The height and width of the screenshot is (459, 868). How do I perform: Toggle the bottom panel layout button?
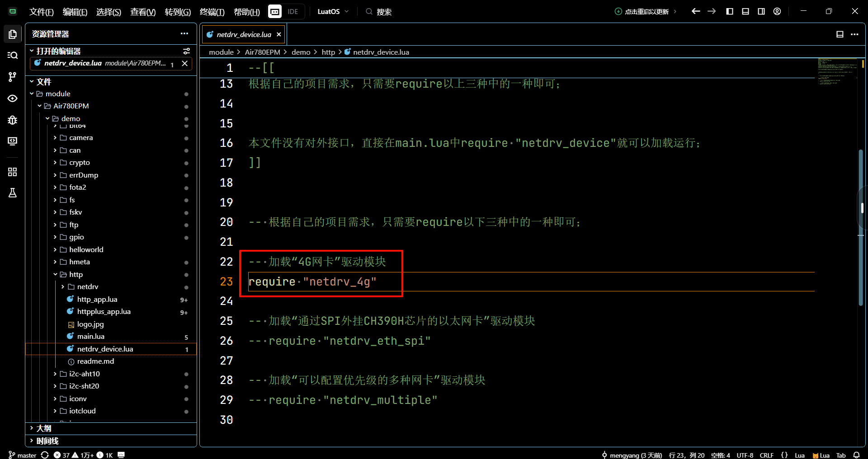click(x=745, y=11)
